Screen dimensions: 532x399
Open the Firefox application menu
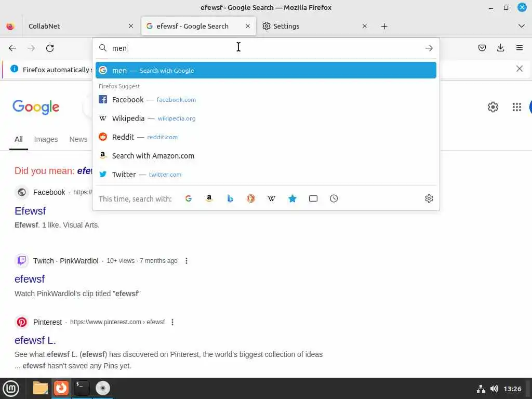(x=519, y=48)
